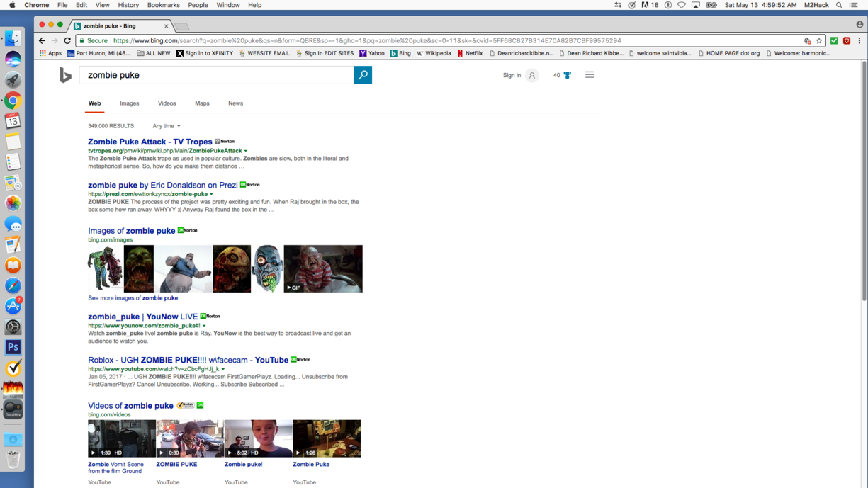Open the Any time filter dropdown

point(167,126)
